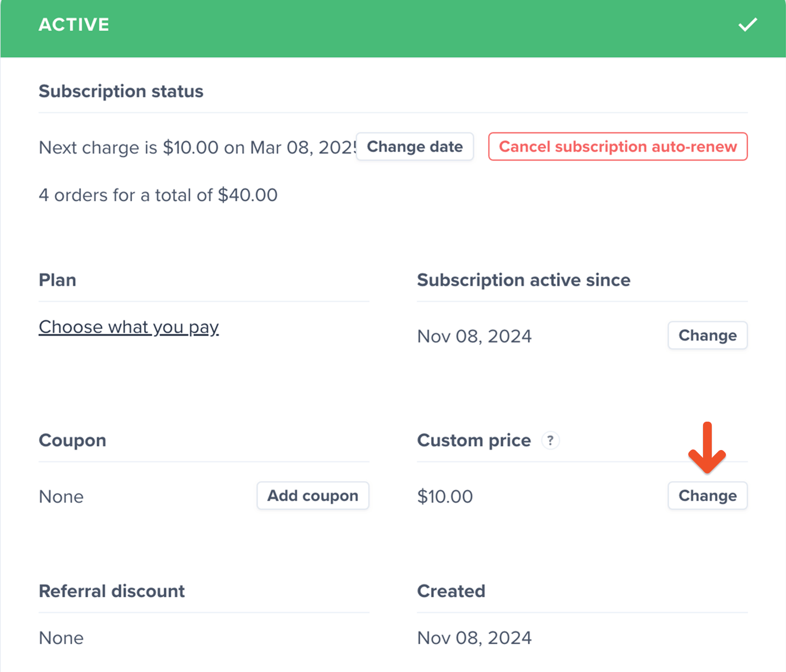Viewport: 786px width, 672px height.
Task: Click the Custom price heading
Action: pyautogui.click(x=473, y=440)
